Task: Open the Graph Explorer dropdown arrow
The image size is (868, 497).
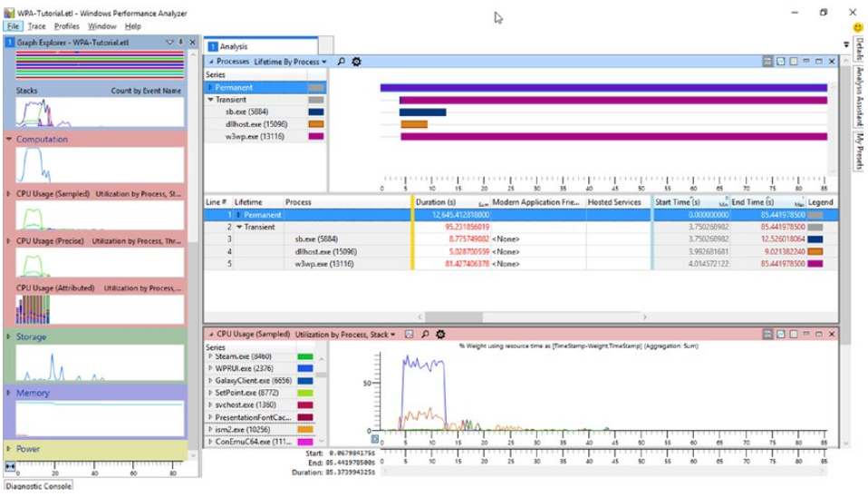Action: (x=169, y=42)
